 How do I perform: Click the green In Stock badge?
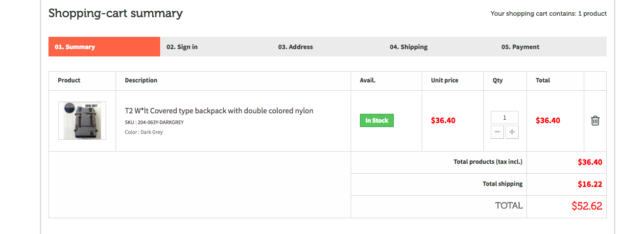pos(377,121)
